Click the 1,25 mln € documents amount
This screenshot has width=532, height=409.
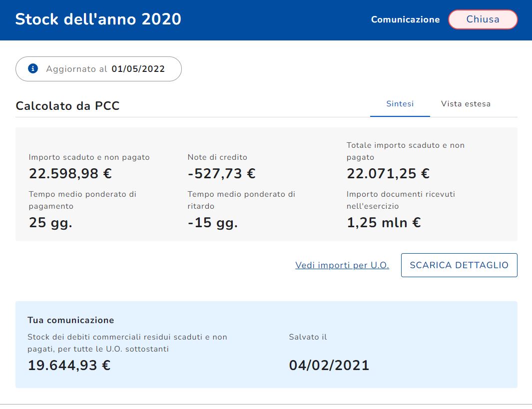384,223
